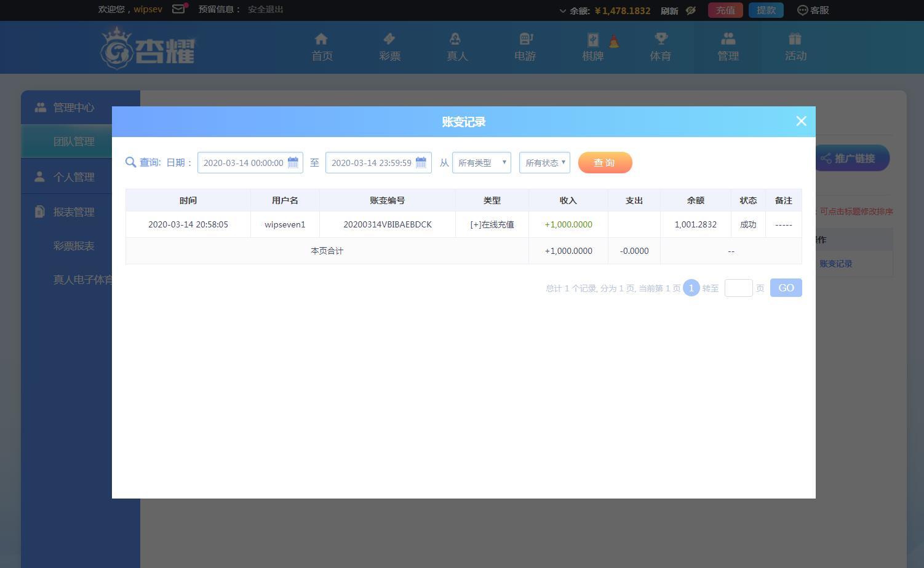Toggle balance visibility eye icon
Image resolution: width=924 pixels, height=568 pixels.
pos(691,10)
